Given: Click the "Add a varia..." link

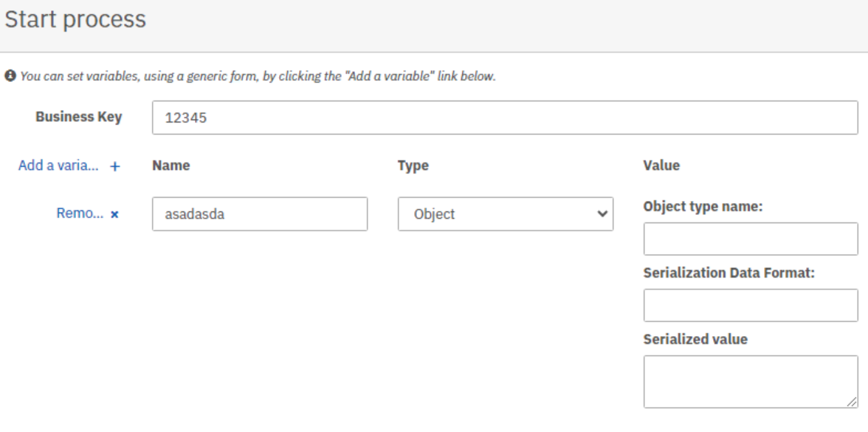Looking at the screenshot, I should (58, 165).
